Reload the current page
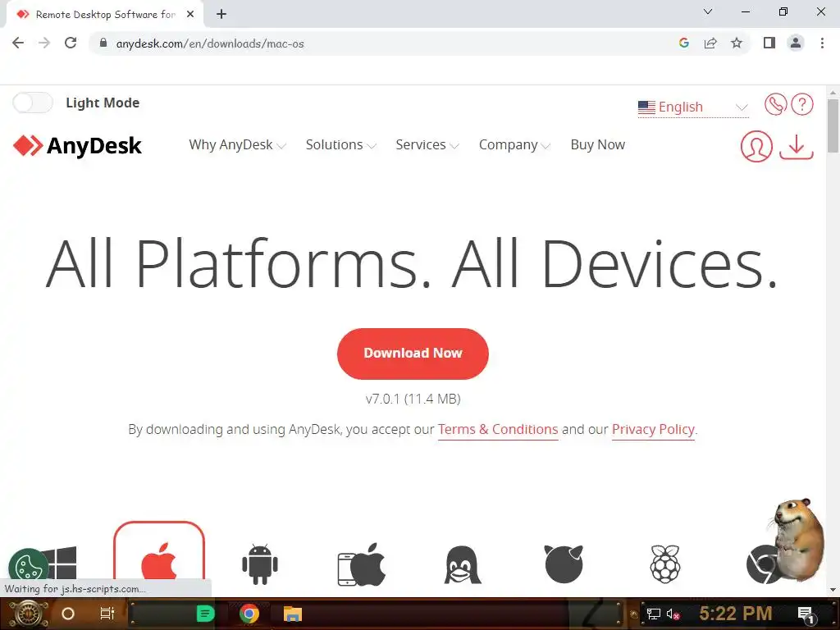The image size is (840, 630). [x=71, y=43]
